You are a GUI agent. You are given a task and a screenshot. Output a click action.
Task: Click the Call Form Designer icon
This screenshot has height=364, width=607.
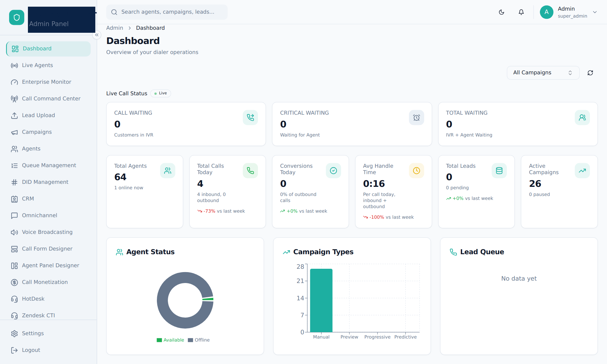pos(14,249)
